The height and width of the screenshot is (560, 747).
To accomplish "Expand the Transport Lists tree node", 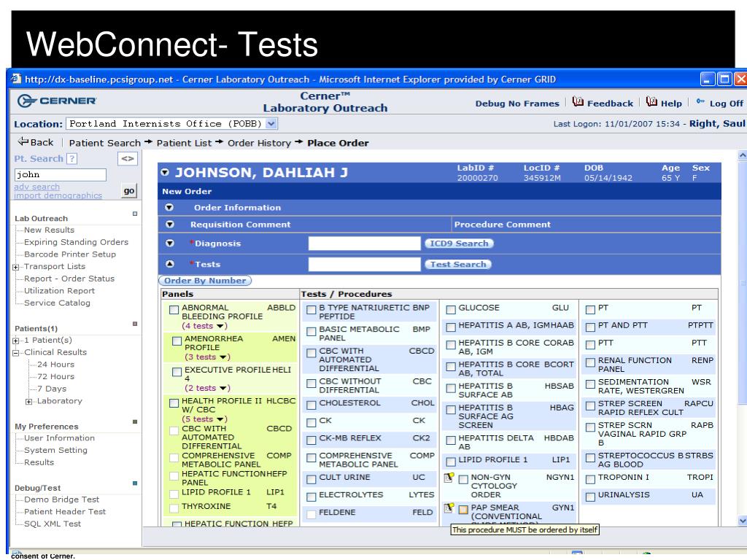I will point(16,267).
